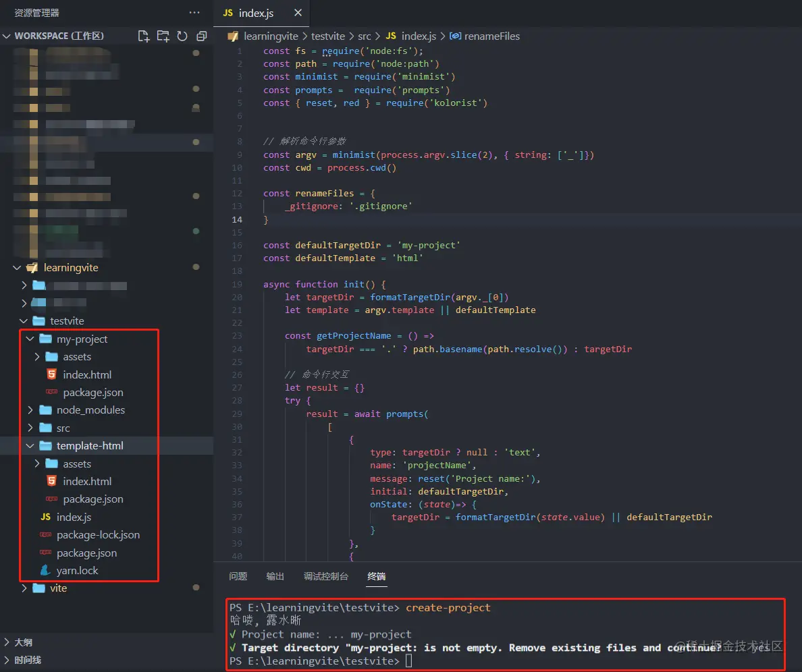Click the JS icon beside index.js in tree
This screenshot has height=672, width=802.
coord(45,517)
